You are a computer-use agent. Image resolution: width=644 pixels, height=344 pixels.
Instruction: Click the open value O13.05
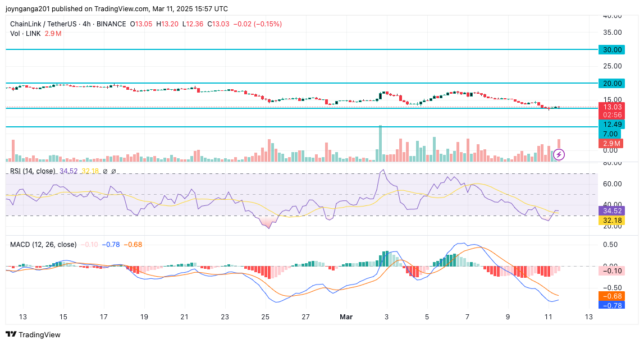(x=141, y=24)
